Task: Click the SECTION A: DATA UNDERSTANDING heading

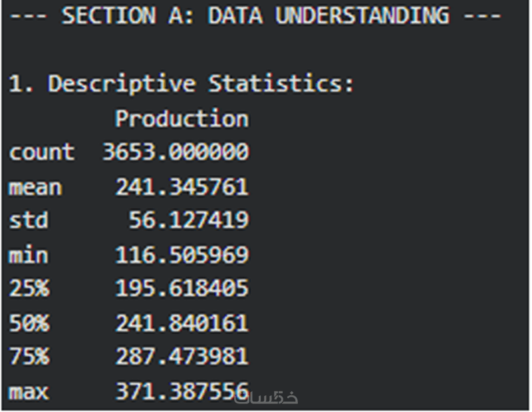Action: coord(255,16)
